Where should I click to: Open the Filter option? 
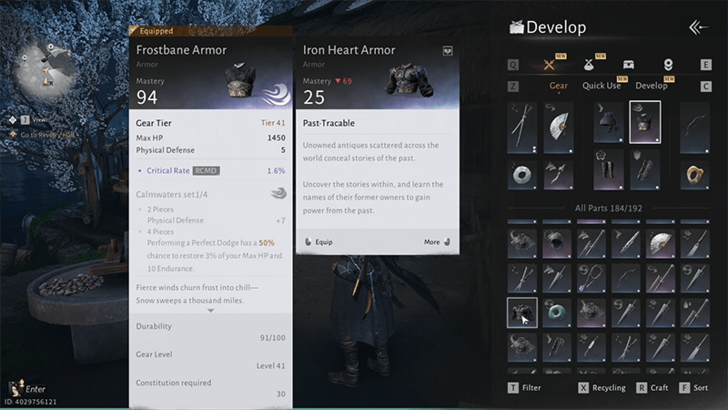click(525, 388)
